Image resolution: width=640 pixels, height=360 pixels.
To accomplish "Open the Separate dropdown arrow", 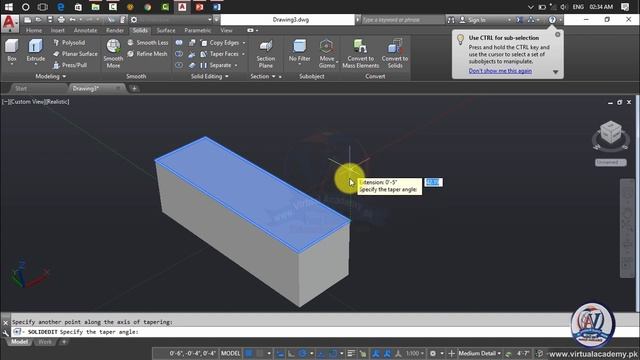I will pos(236,65).
